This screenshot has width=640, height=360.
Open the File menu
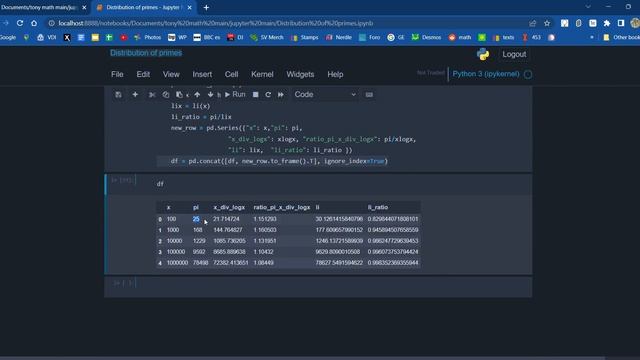117,74
